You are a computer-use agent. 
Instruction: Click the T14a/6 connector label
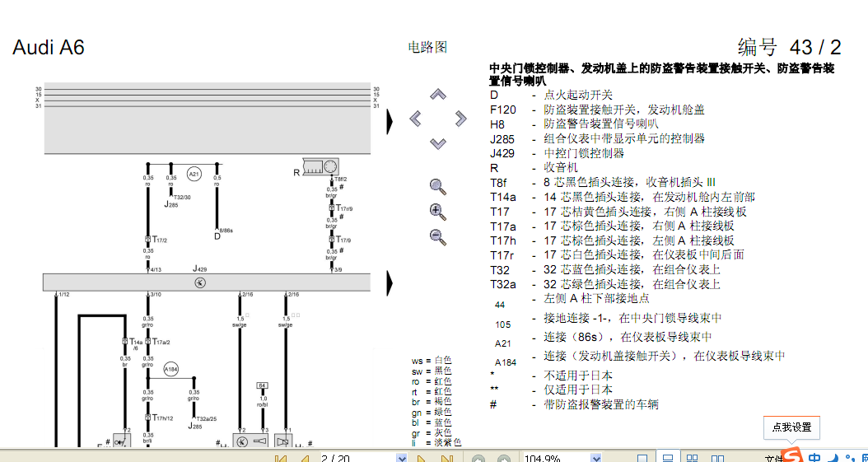[x=136, y=345]
